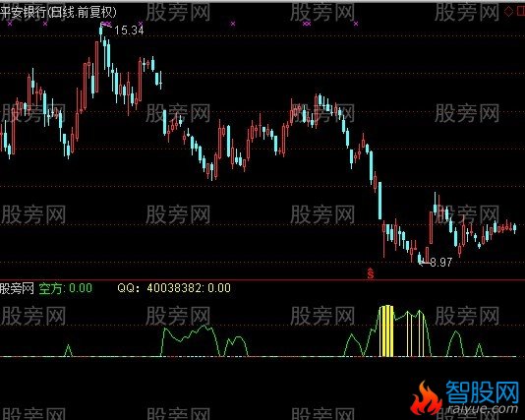The image size is (525, 420).
Task: Click the 空方: 0.00 indicator value
Action: pyautogui.click(x=65, y=288)
